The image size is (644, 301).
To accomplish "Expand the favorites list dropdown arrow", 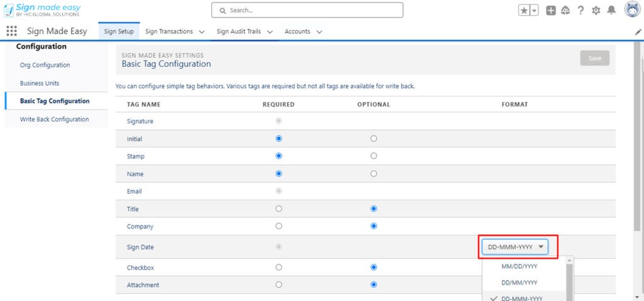I will [x=535, y=11].
